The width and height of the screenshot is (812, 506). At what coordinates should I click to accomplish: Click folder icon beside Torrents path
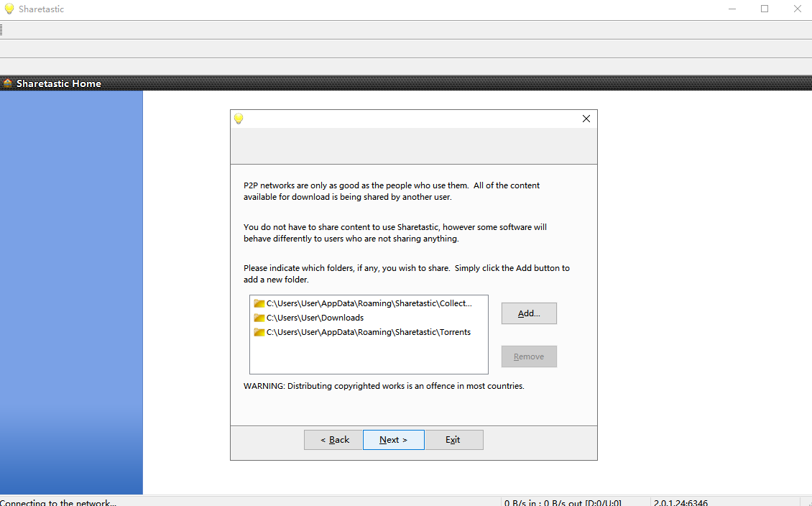click(x=259, y=333)
